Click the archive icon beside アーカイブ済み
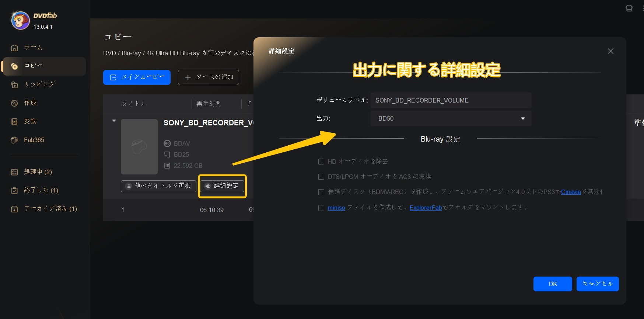Screen dimensions: 644x319 [x=14, y=209]
